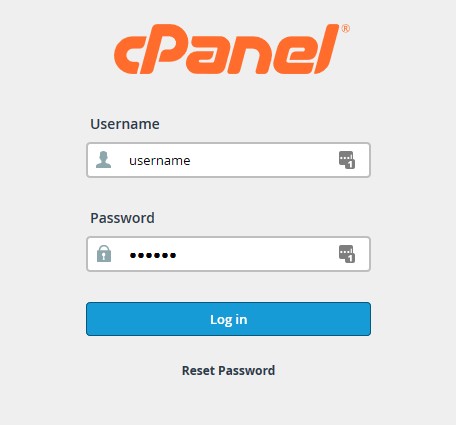Click the blank space after 'username' in its field
This screenshot has width=456, height=425.
click(x=263, y=160)
